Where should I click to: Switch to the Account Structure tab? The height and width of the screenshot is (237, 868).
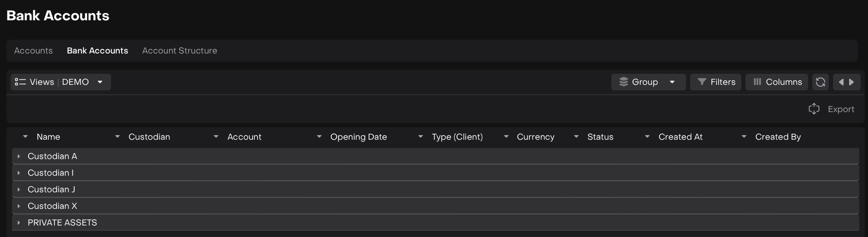(179, 51)
